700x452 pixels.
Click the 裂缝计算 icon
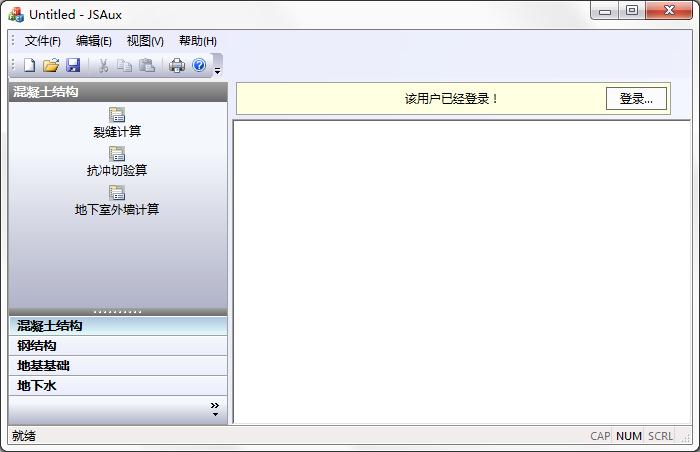click(117, 115)
